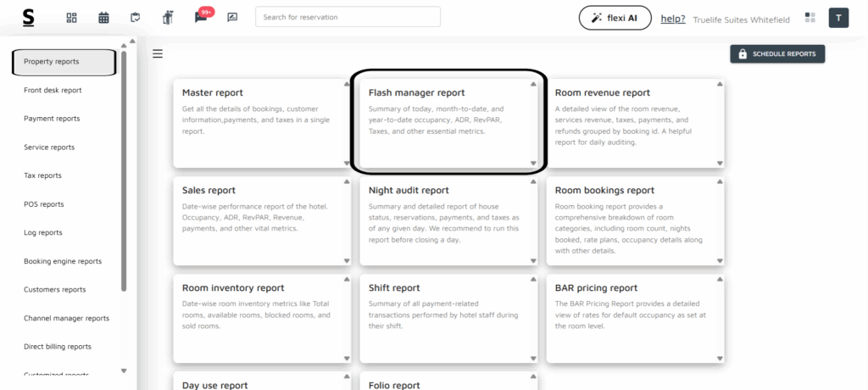Click the S logo home icon
The width and height of the screenshot is (868, 390).
click(29, 17)
